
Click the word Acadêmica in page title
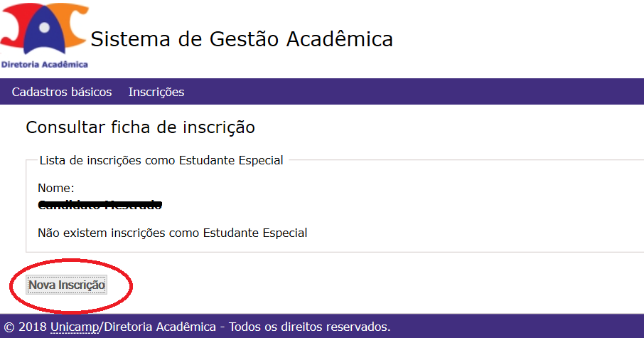(340, 38)
